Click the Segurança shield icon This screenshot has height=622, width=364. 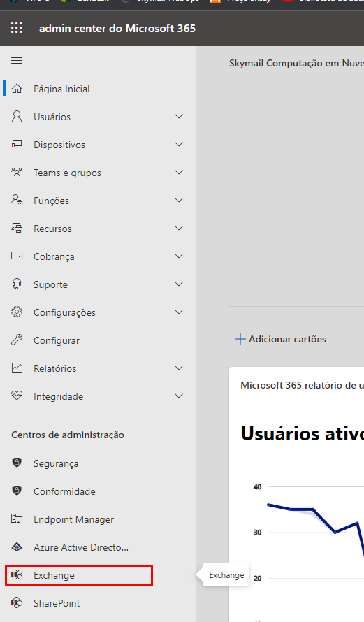tap(17, 463)
